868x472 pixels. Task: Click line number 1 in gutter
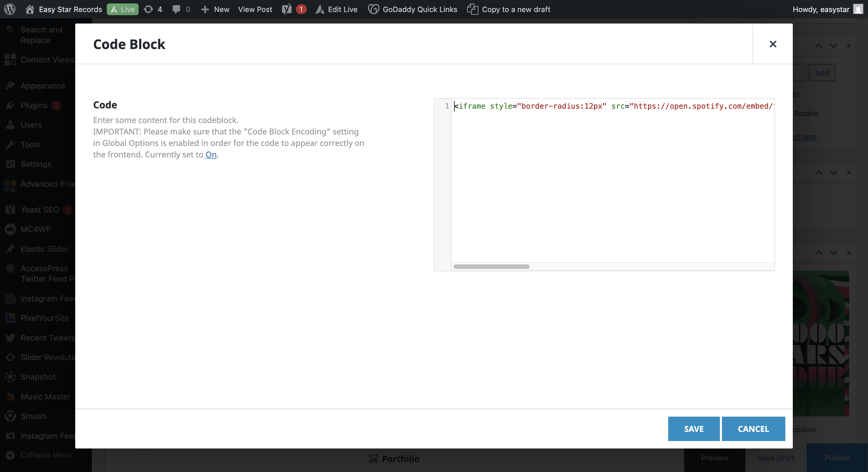tap(447, 106)
